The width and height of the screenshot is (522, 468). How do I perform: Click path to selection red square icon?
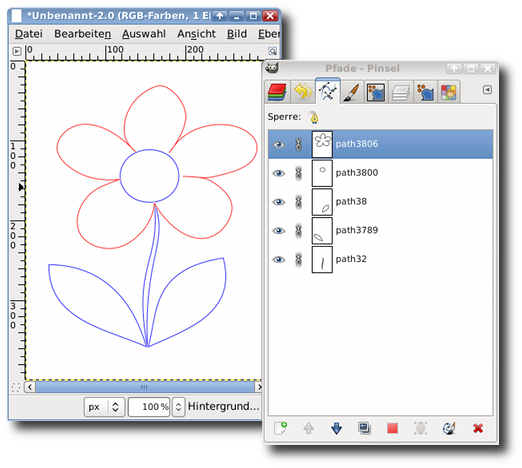click(x=393, y=428)
